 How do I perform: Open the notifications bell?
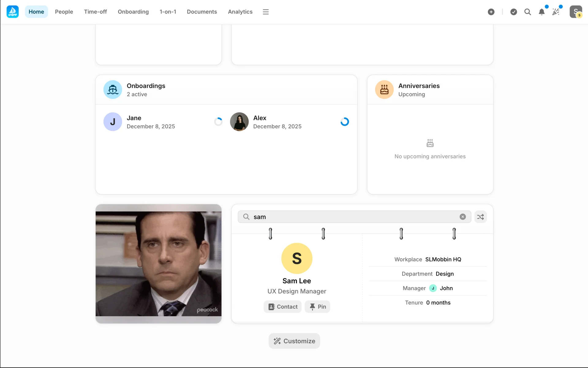pos(541,12)
